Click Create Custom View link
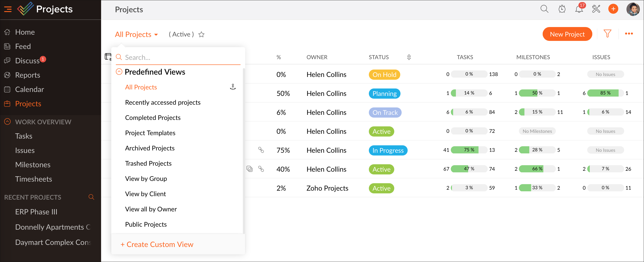644x262 pixels. [x=157, y=244]
